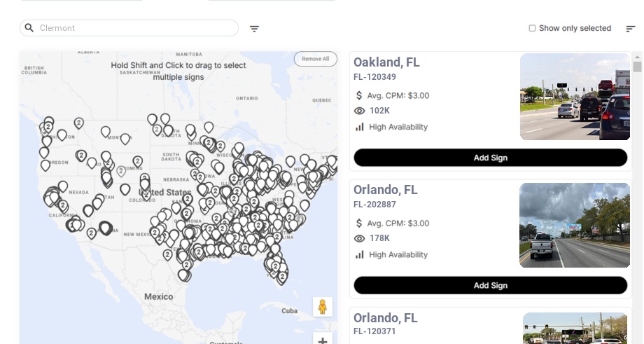Add the Oakland, FL sign

click(x=490, y=158)
